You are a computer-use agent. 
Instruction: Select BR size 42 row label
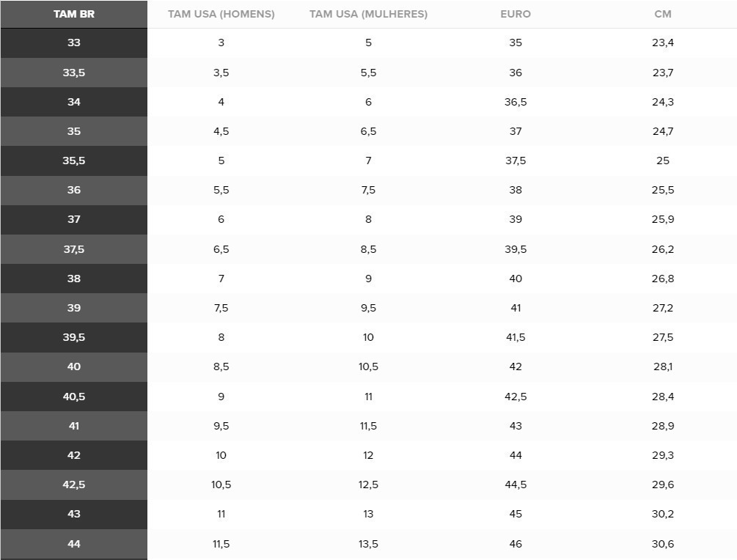74,455
